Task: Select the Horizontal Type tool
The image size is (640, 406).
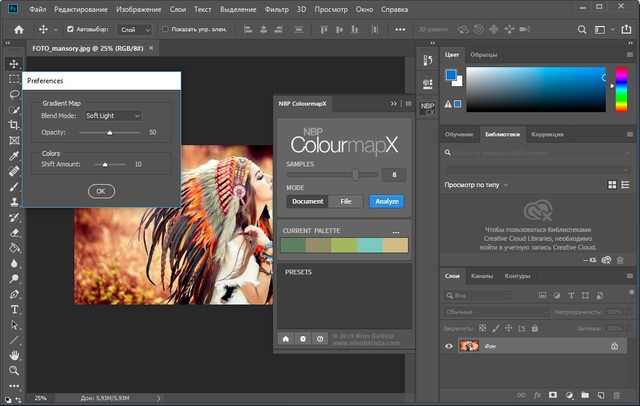Action: [x=15, y=309]
